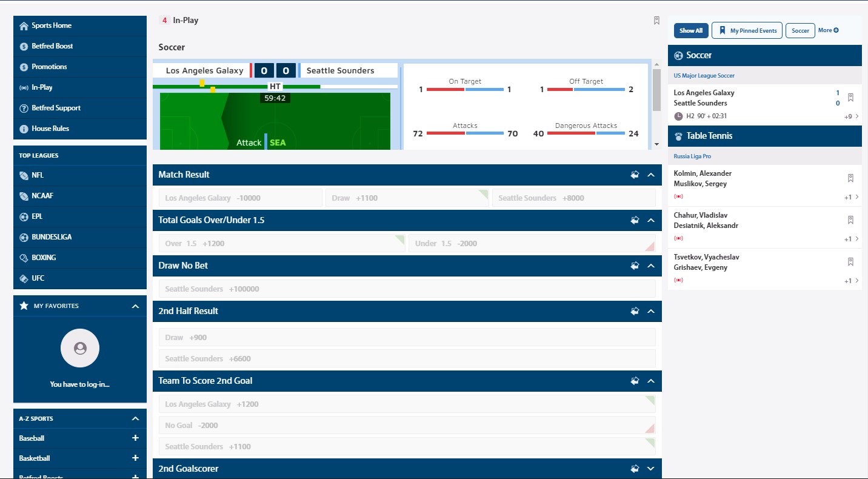
Task: Click the Show All filter tab
Action: [x=691, y=31]
